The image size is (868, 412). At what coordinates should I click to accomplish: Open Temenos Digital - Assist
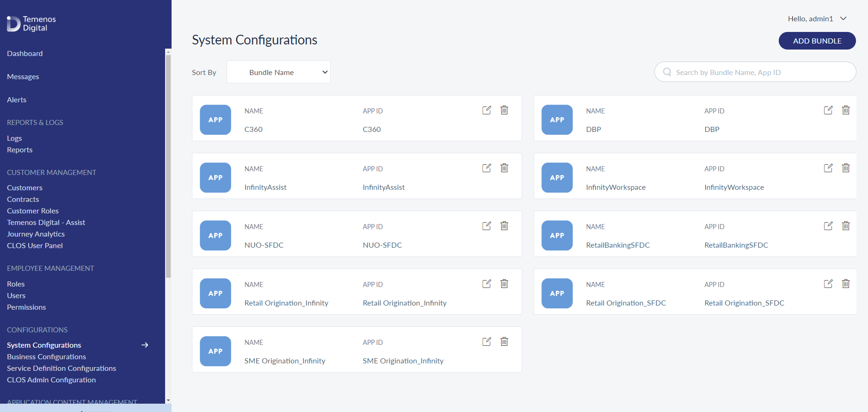point(46,223)
